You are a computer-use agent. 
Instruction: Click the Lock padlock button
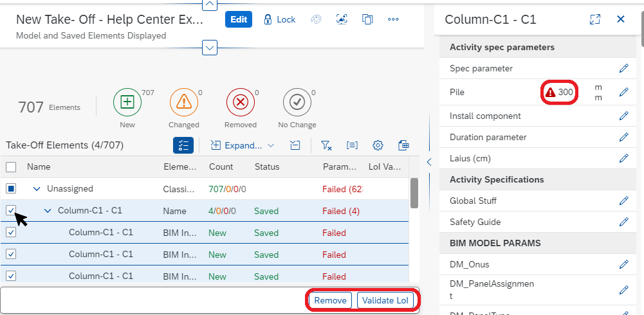click(x=280, y=19)
